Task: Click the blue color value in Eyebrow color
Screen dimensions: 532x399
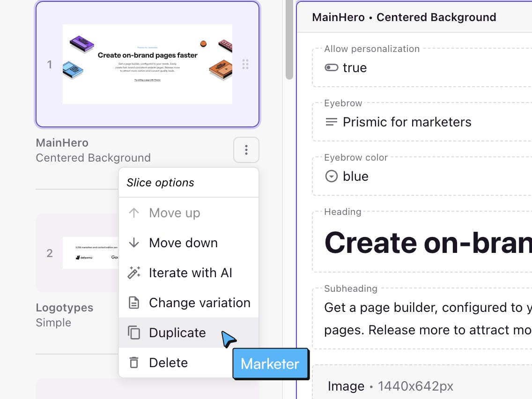Action: click(357, 176)
